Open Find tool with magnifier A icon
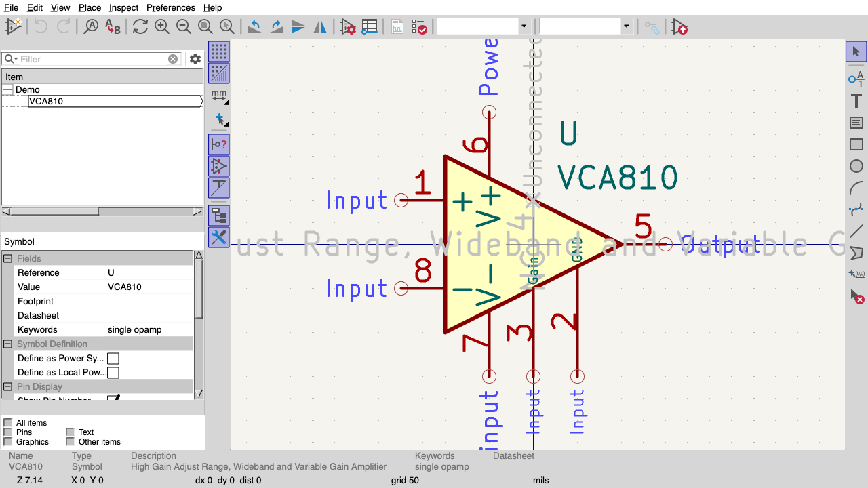The width and height of the screenshot is (868, 488). click(x=91, y=26)
